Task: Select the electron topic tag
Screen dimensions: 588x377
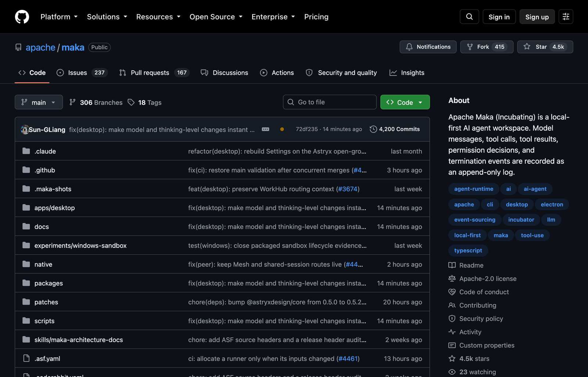Action: [552, 204]
